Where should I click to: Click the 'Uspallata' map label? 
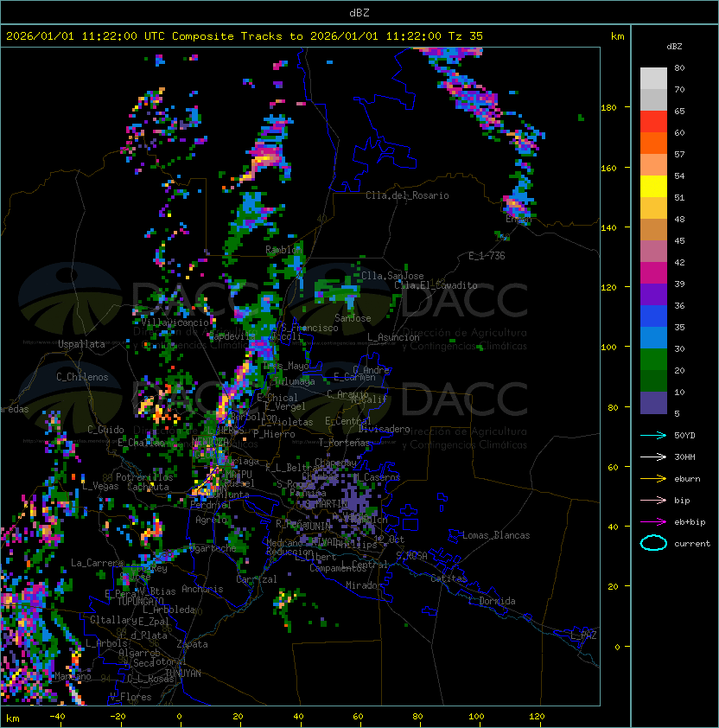click(81, 344)
